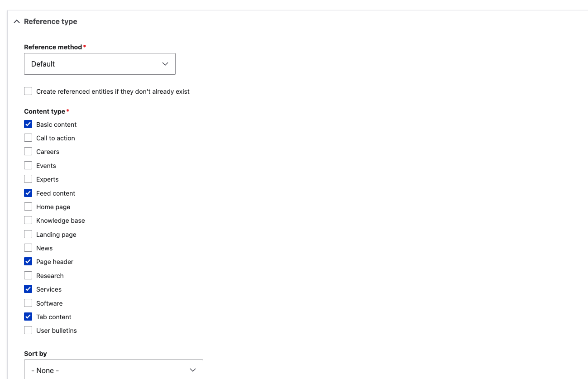Tick the Careers content type

[x=28, y=152]
